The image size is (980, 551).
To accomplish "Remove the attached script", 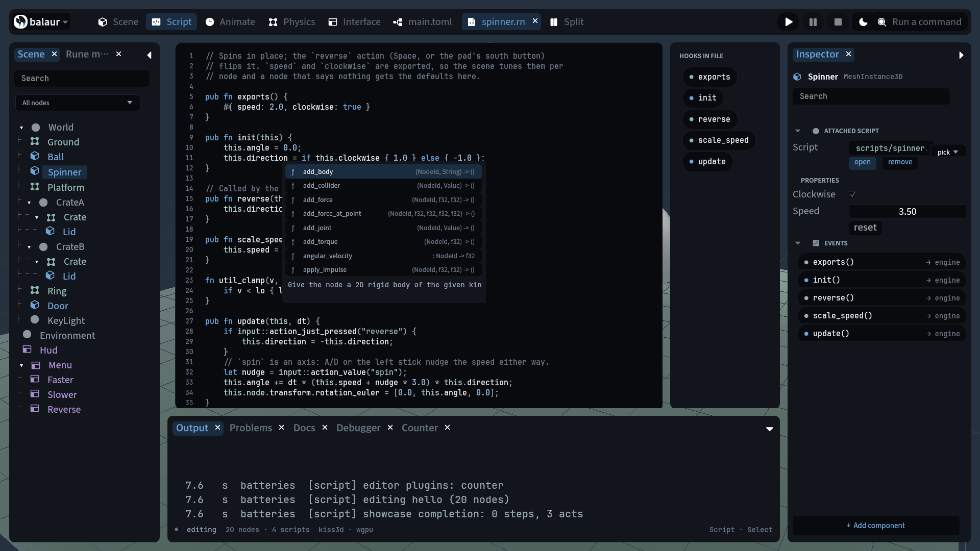I will click(900, 162).
